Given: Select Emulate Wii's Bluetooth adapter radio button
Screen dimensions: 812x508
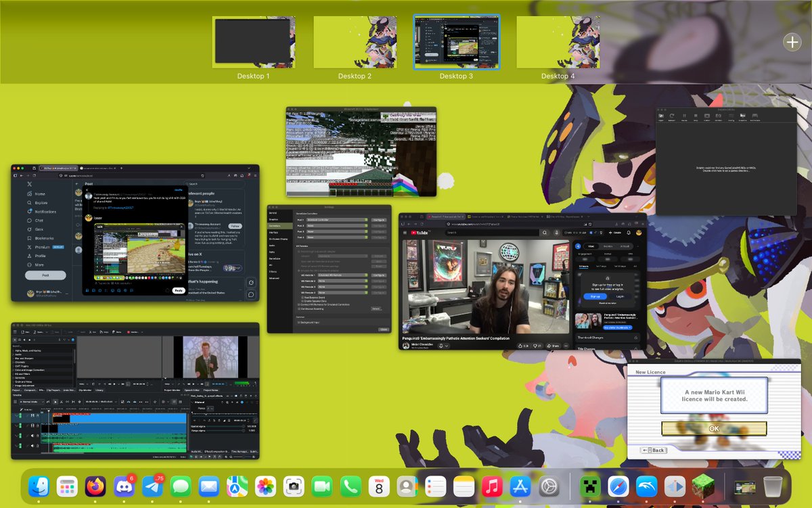Looking at the screenshot, I should [298, 271].
